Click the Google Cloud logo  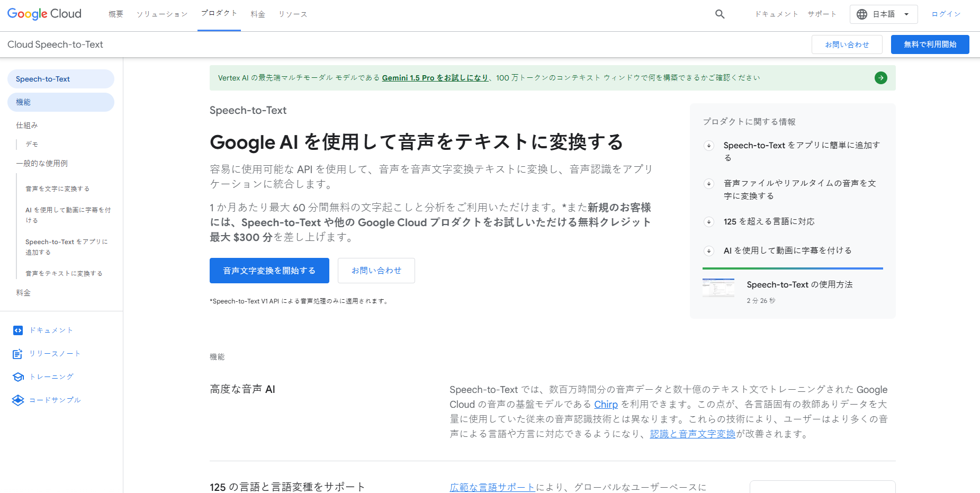pyautogui.click(x=44, y=14)
